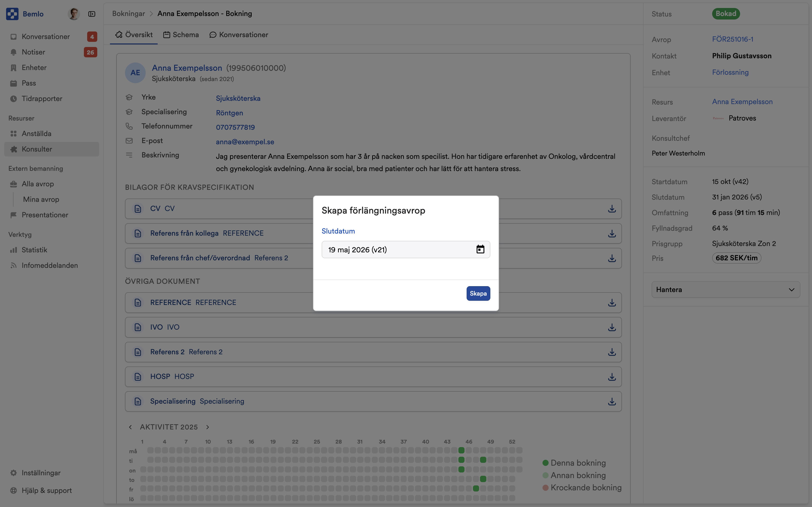This screenshot has width=812, height=507.
Task: Open Statistik in sidebar
Action: (52, 250)
